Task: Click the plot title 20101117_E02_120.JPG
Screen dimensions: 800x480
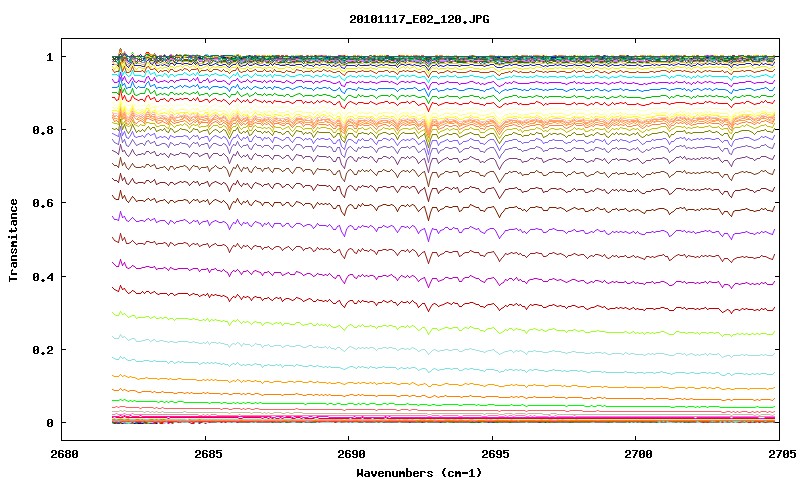Action: tap(419, 20)
